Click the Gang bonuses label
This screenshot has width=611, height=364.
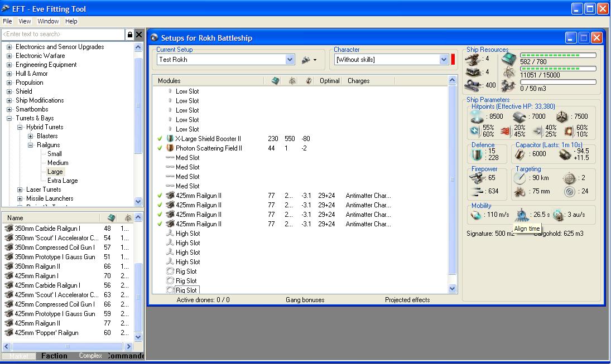pos(305,300)
